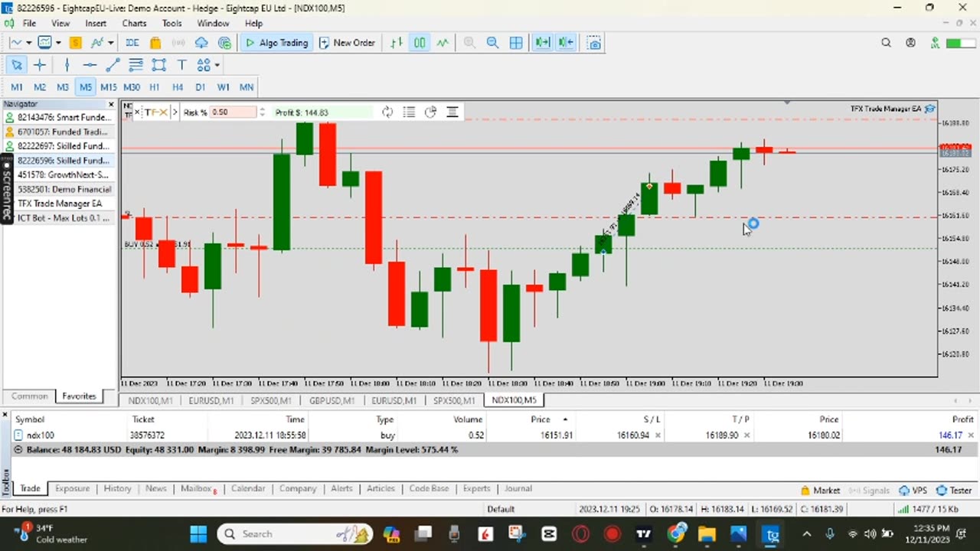The width and height of the screenshot is (980, 551).
Task: Open the orange S toolbar icon
Action: (75, 43)
